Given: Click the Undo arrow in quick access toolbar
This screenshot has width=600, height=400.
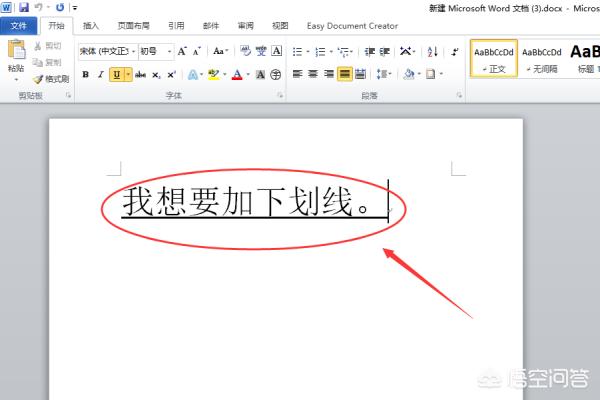Looking at the screenshot, I should [39, 7].
